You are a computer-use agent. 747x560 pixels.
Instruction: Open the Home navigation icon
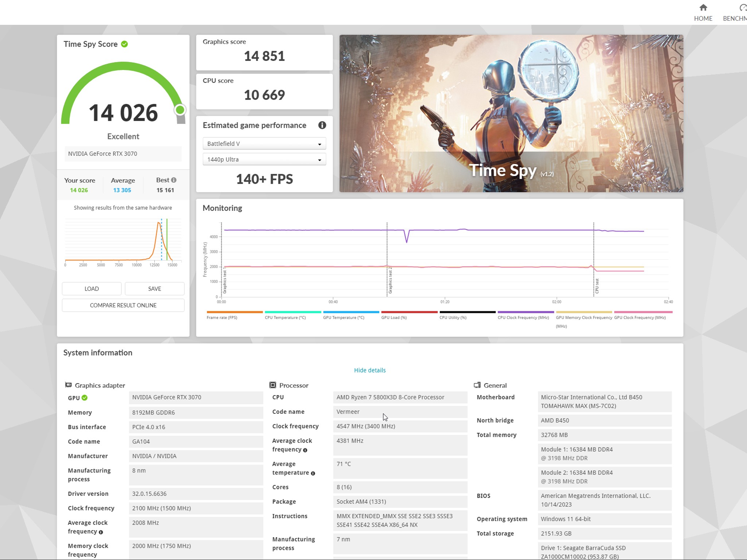pyautogui.click(x=703, y=8)
